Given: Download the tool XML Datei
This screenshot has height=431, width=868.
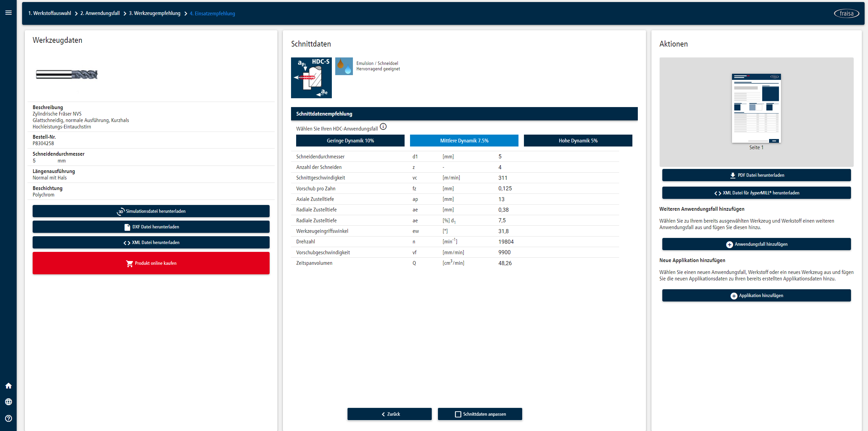Looking at the screenshot, I should (x=151, y=242).
